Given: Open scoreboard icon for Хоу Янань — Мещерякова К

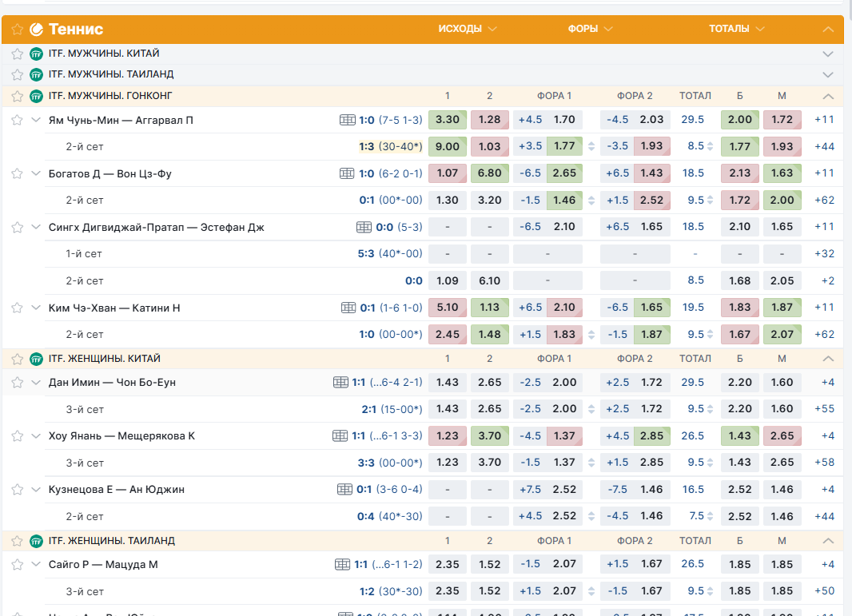Looking at the screenshot, I should 340,435.
